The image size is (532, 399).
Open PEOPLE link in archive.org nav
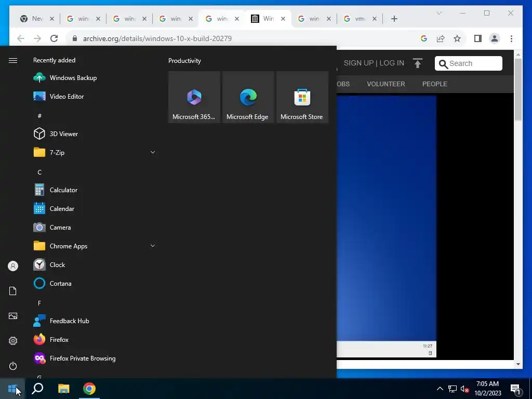click(435, 84)
